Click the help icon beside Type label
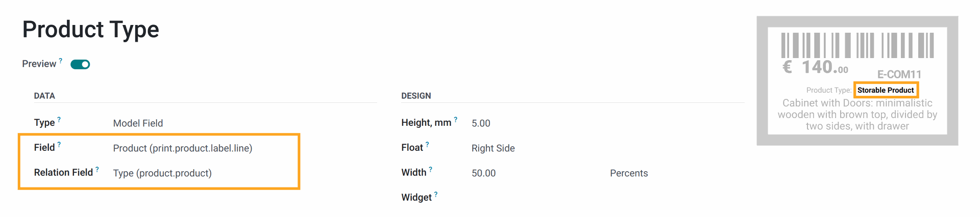The height and width of the screenshot is (217, 980). 59,120
